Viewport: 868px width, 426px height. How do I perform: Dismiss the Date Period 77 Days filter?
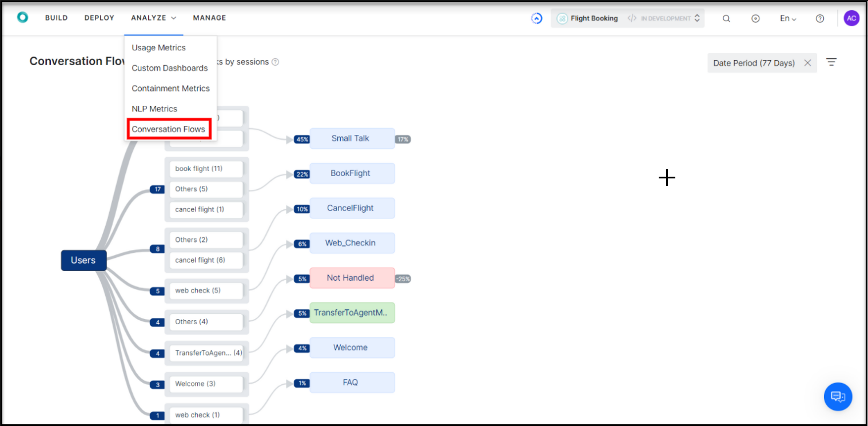click(807, 62)
